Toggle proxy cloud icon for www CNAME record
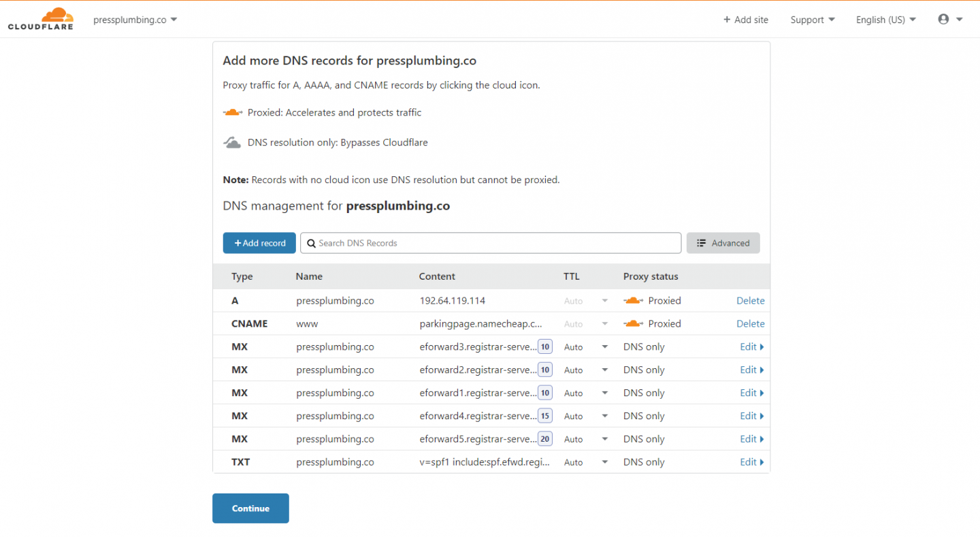Screen dimensions: 980x537 633,323
